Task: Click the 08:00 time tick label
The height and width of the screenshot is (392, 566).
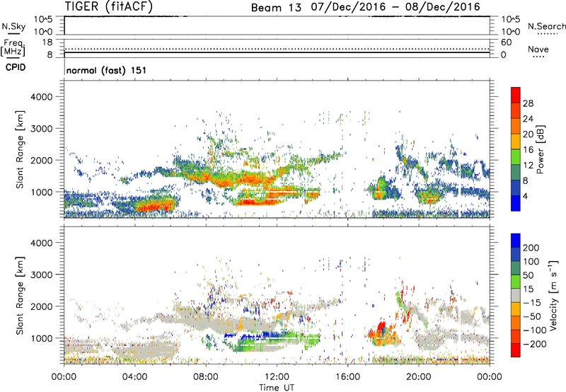Action: pos(206,377)
